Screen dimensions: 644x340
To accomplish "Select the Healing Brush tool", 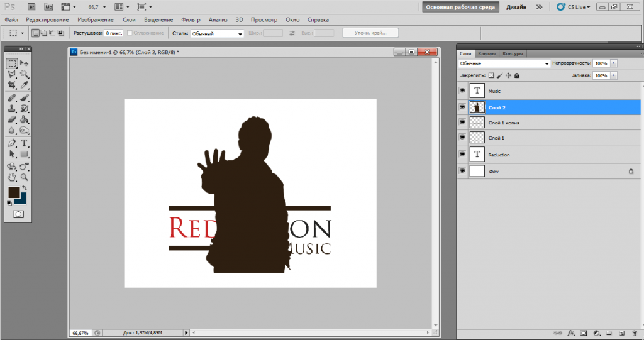I will [12, 98].
